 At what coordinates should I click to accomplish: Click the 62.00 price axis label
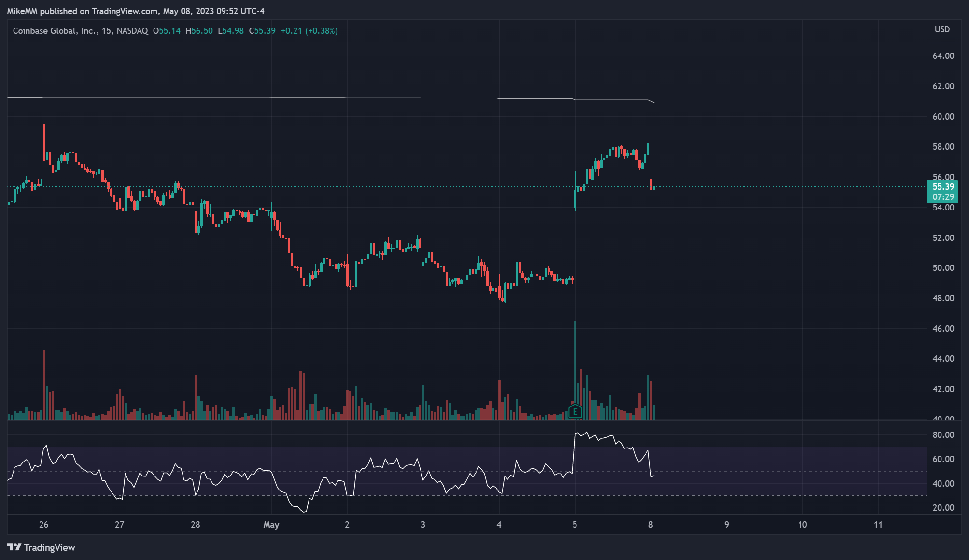tap(943, 86)
